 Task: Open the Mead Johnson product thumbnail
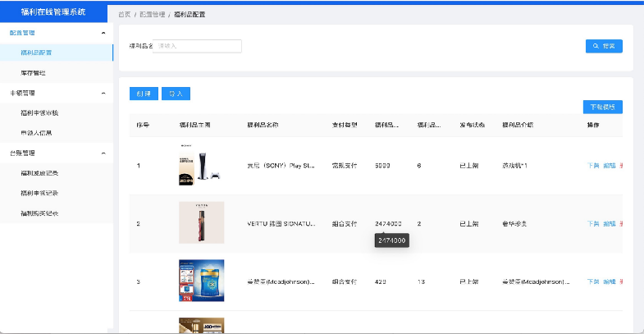coord(201,281)
